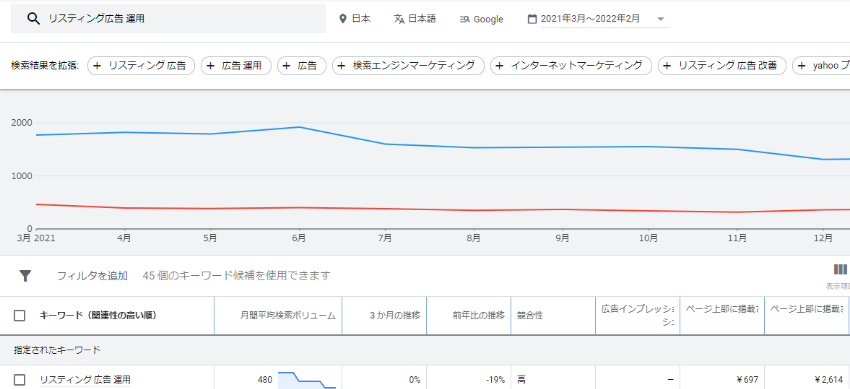
Task: Add 検索エンジンマーケティング suggestion chip
Action: [x=408, y=66]
